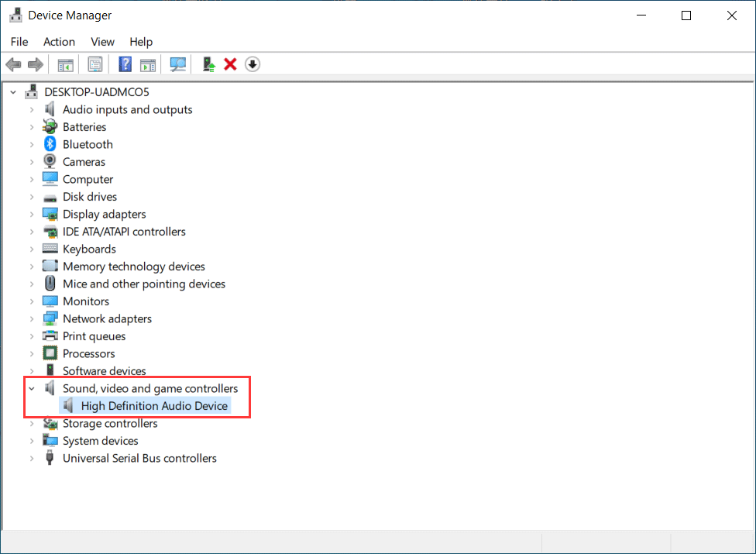
Task: Select the System devices icon
Action: (50, 440)
